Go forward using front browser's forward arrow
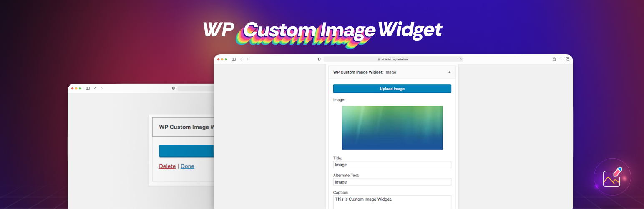The height and width of the screenshot is (209, 644). [x=248, y=59]
